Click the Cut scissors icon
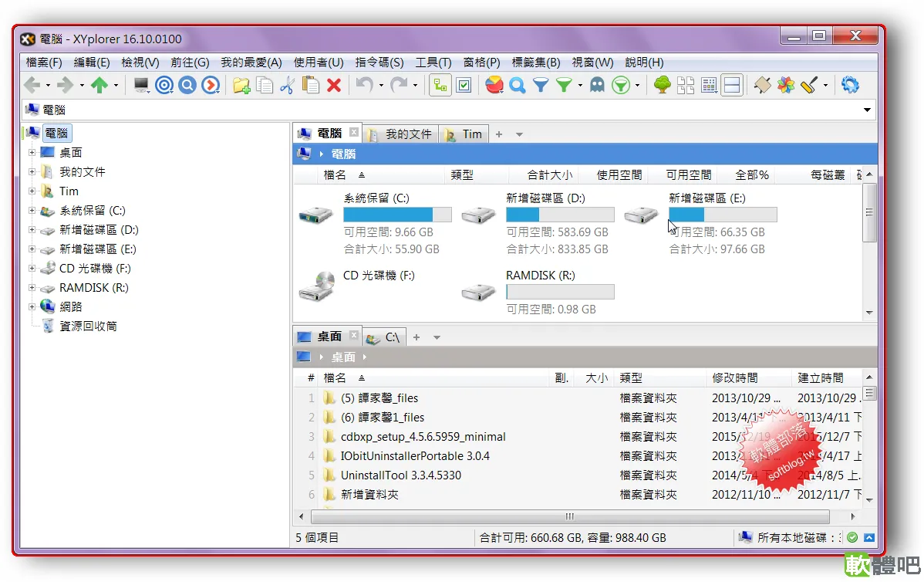Image resolution: width=924 pixels, height=582 pixels. (x=288, y=86)
